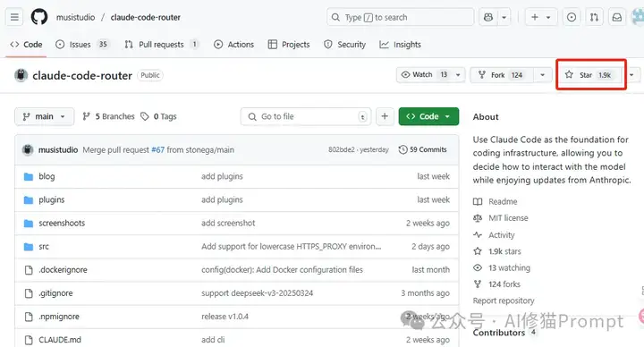Star the repository
The height and width of the screenshot is (347, 644).
pyautogui.click(x=589, y=75)
